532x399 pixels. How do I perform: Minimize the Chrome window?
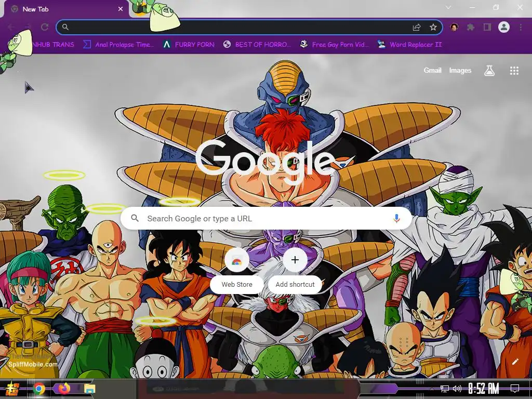472,7
